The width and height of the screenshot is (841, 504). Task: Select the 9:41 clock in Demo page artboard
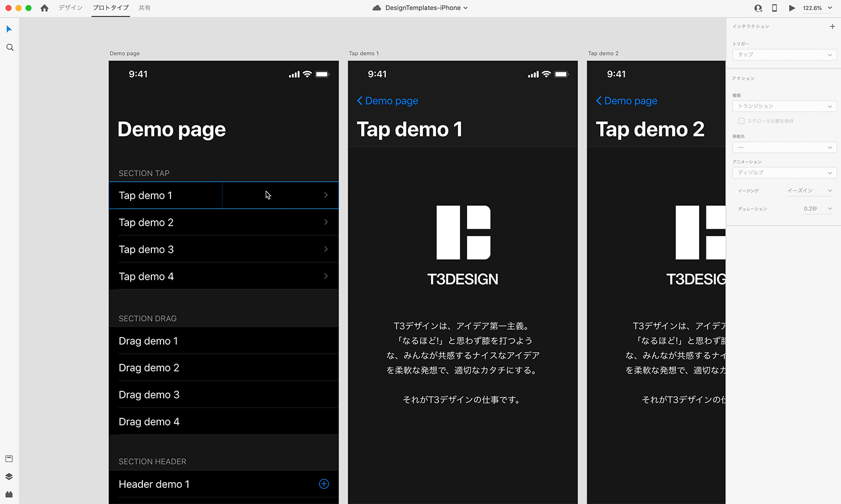pos(138,74)
